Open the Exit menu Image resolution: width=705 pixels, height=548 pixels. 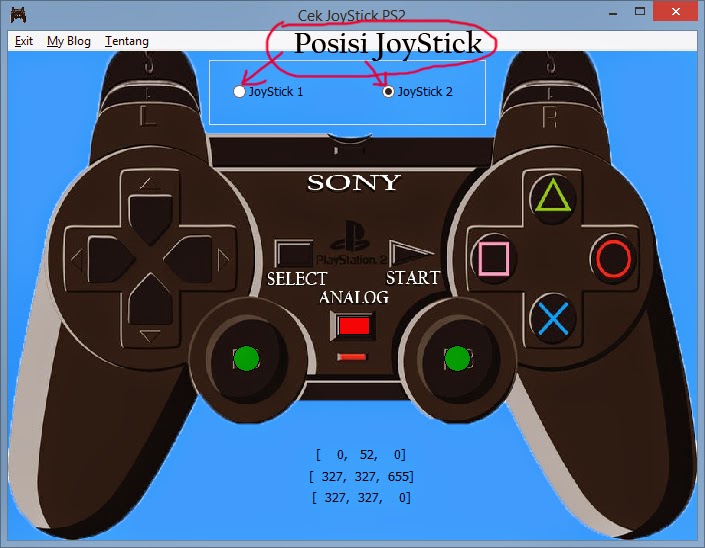pos(23,41)
